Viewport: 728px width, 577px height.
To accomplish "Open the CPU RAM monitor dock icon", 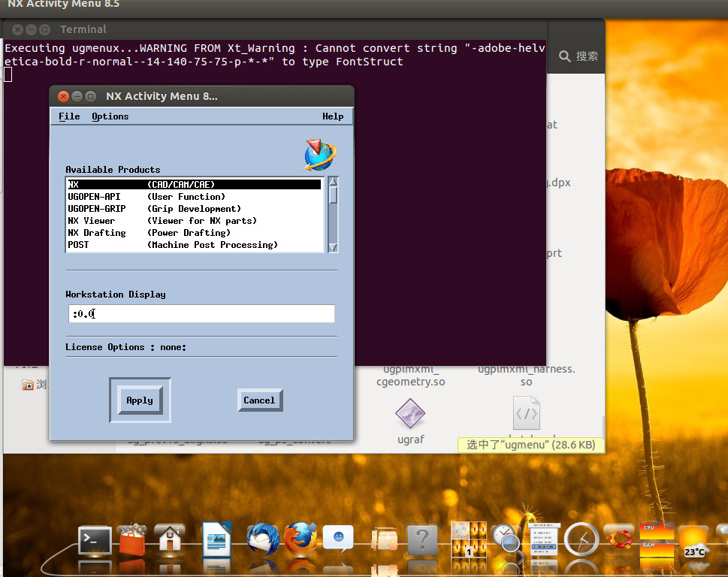I will pyautogui.click(x=657, y=539).
